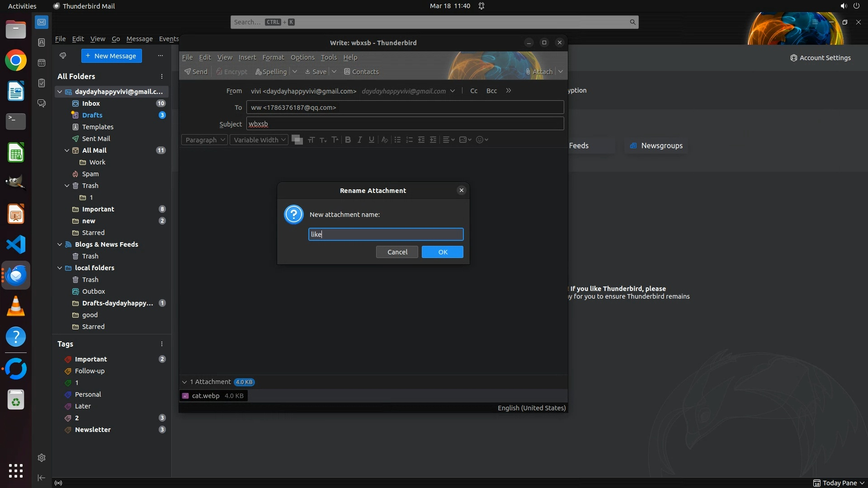Click the Contacts toolbar icon
This screenshot has height=488, width=868.
click(x=361, y=71)
